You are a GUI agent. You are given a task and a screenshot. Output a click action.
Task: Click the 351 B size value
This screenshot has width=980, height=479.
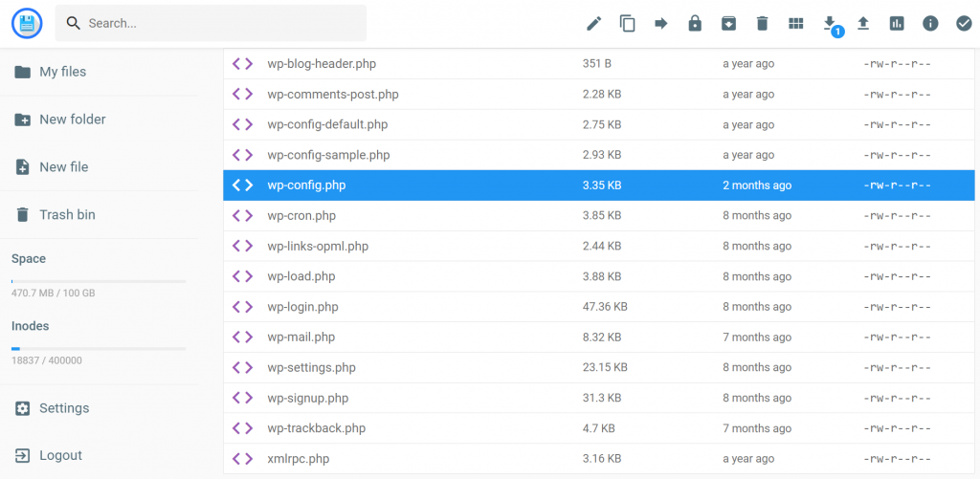pos(597,64)
